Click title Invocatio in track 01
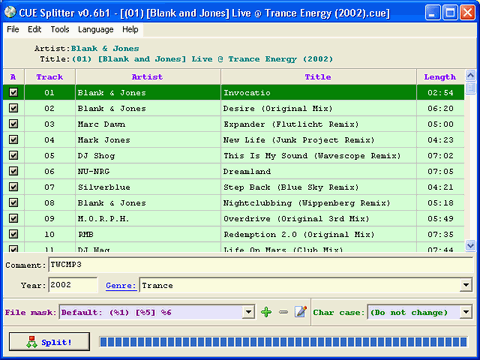480x360 pixels. 247,93
